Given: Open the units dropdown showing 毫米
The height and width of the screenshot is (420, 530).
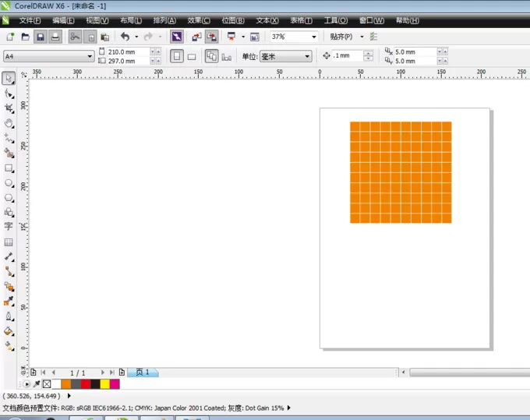Looking at the screenshot, I should [285, 56].
